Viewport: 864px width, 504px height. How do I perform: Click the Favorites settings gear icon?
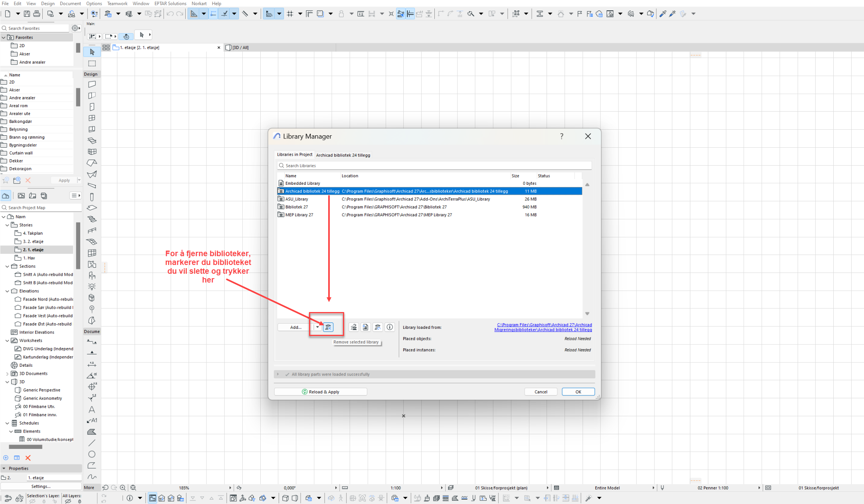[x=75, y=28]
